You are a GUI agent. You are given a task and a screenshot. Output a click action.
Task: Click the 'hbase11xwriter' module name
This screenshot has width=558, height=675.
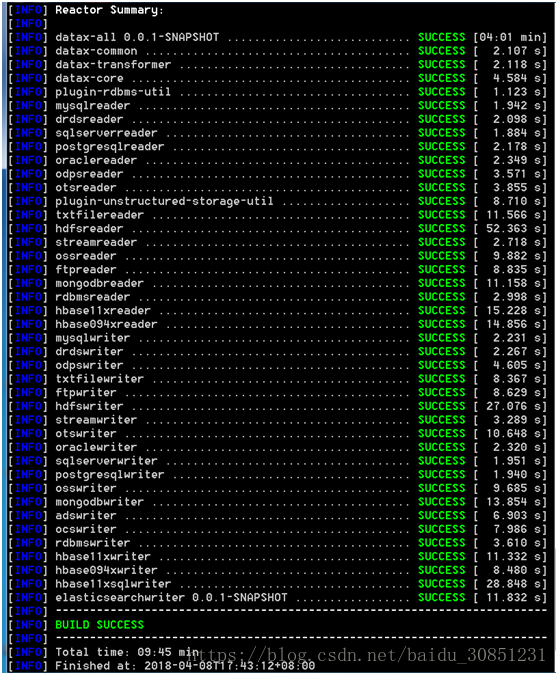pyautogui.click(x=103, y=557)
